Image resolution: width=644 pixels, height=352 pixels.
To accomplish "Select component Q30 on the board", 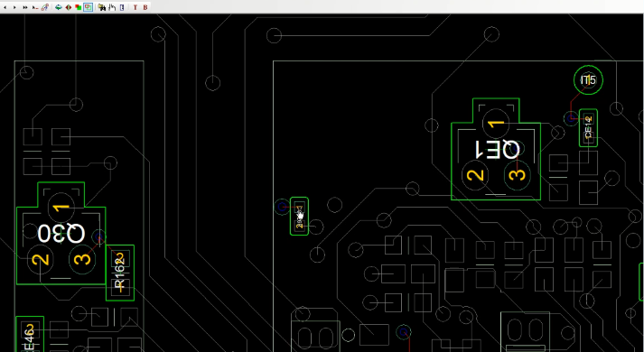I will 61,234.
